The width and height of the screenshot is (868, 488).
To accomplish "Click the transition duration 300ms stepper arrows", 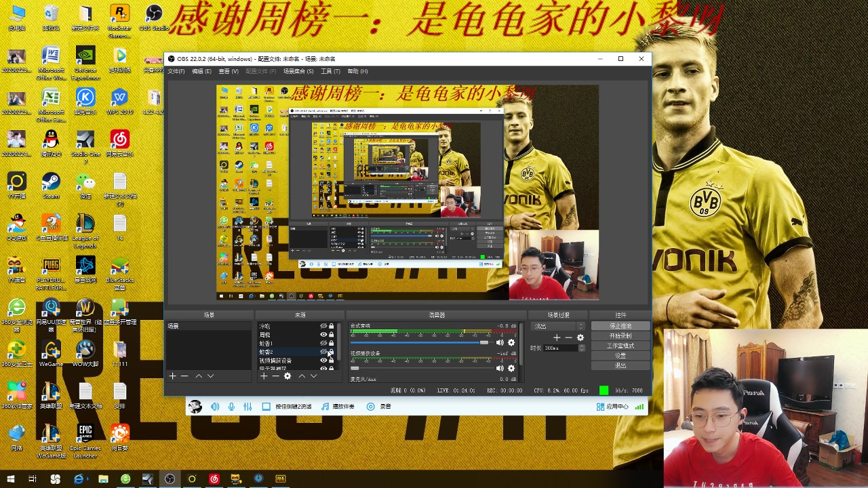I will pos(581,348).
